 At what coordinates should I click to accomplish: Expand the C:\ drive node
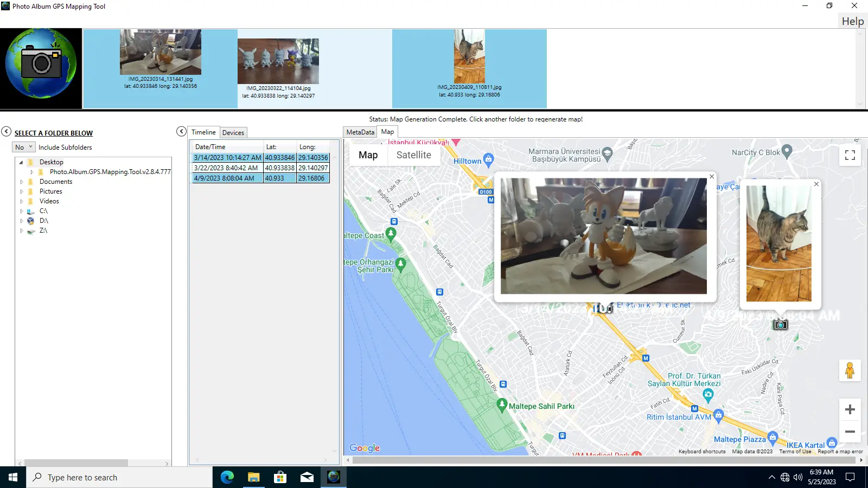[22, 211]
